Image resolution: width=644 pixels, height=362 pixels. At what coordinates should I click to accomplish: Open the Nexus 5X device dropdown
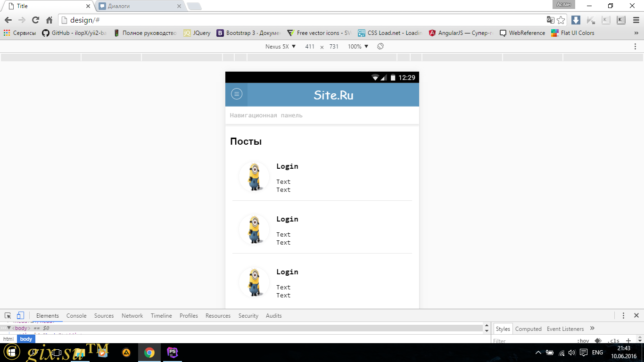[281, 47]
